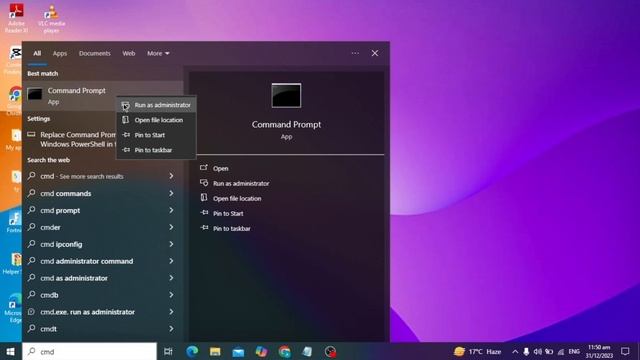Expand arrow next to 'cmdt'

coord(171,329)
